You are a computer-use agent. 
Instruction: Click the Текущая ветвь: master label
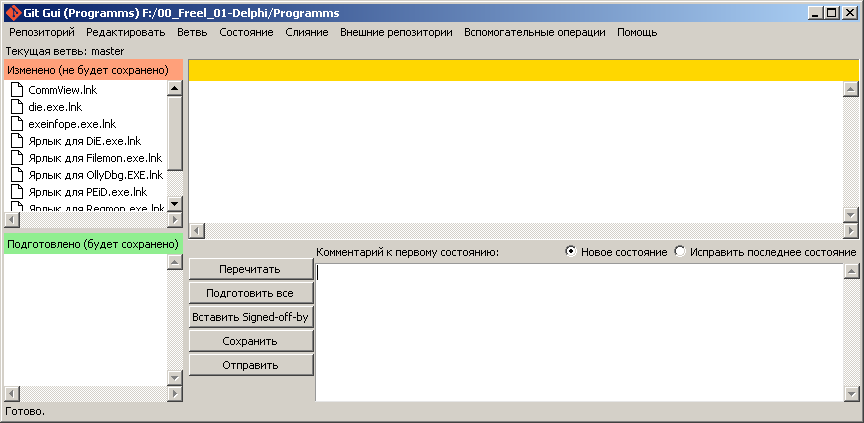pyautogui.click(x=65, y=51)
